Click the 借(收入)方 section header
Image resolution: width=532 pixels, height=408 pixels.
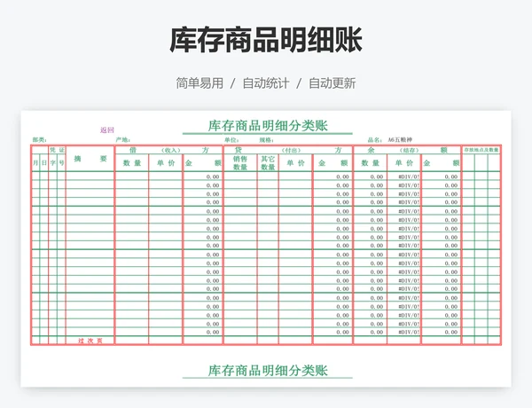click(x=168, y=150)
